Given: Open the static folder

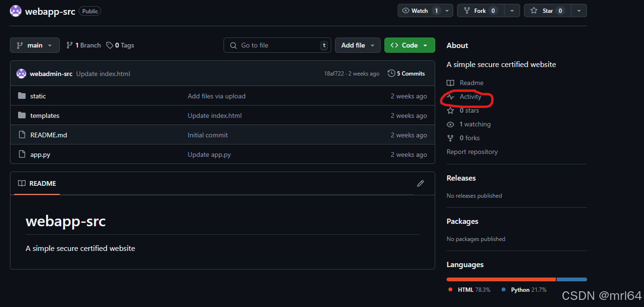Looking at the screenshot, I should pyautogui.click(x=38, y=96).
